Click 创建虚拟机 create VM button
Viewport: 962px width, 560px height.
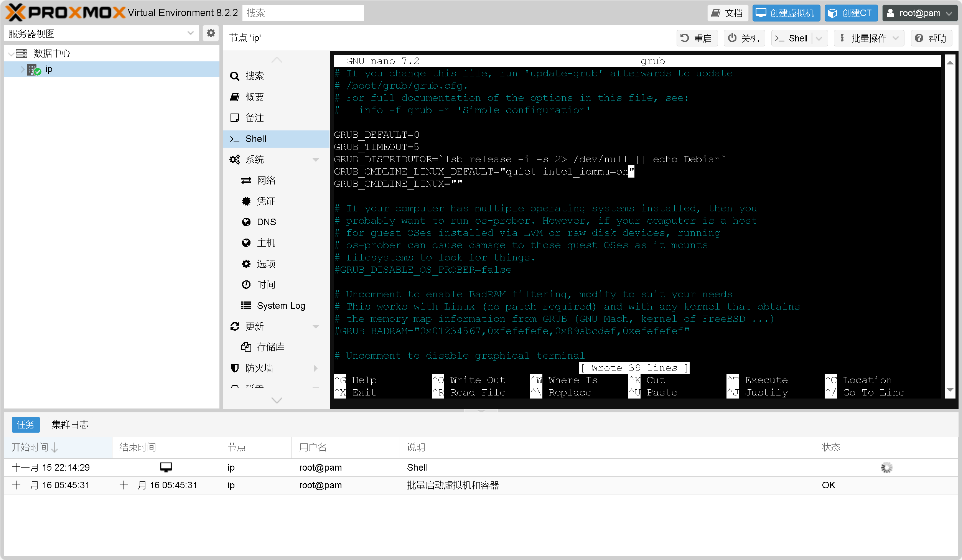(786, 13)
